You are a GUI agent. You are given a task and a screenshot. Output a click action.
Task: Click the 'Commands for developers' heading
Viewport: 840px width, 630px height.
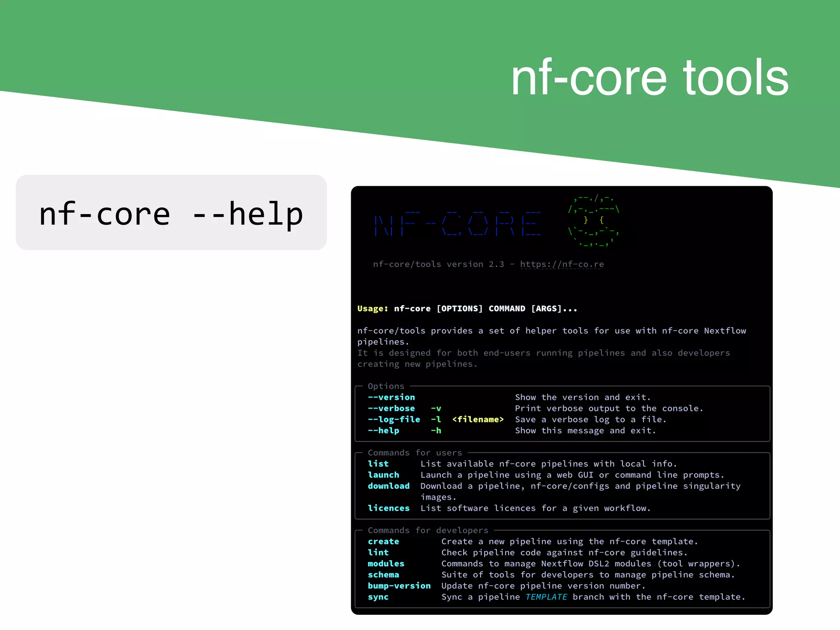(428, 530)
